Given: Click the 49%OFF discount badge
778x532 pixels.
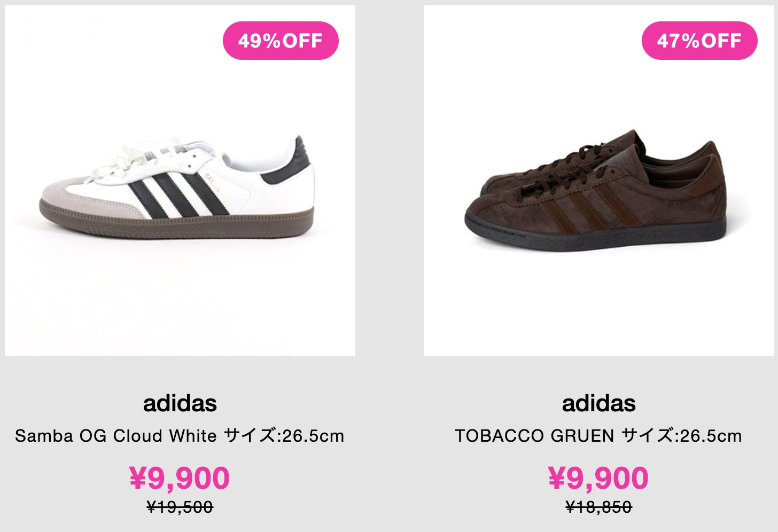Looking at the screenshot, I should [x=281, y=41].
